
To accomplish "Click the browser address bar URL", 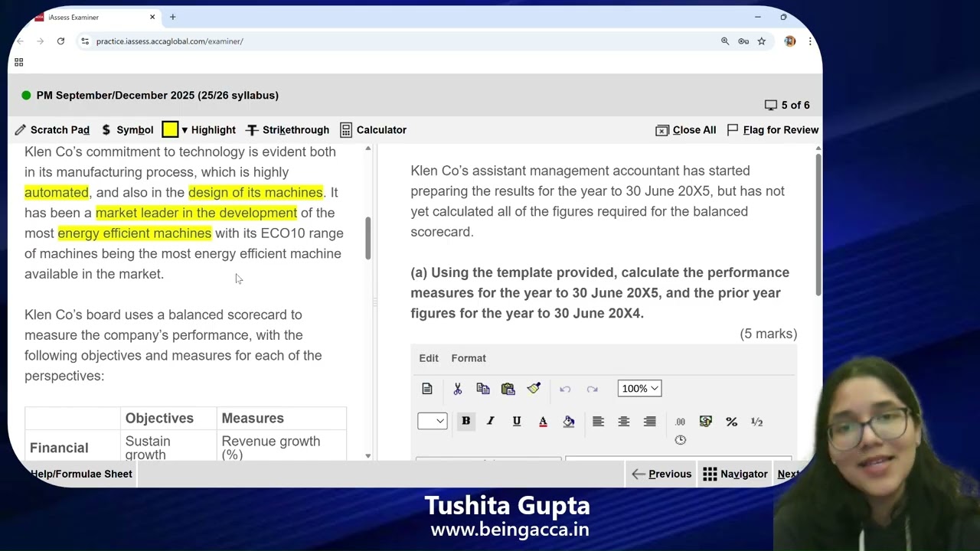I will pyautogui.click(x=170, y=41).
